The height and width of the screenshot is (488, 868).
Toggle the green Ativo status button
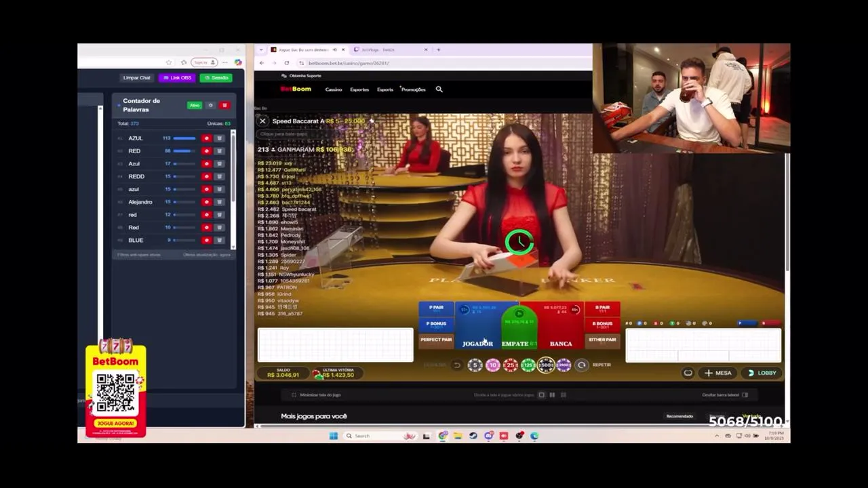pyautogui.click(x=195, y=105)
